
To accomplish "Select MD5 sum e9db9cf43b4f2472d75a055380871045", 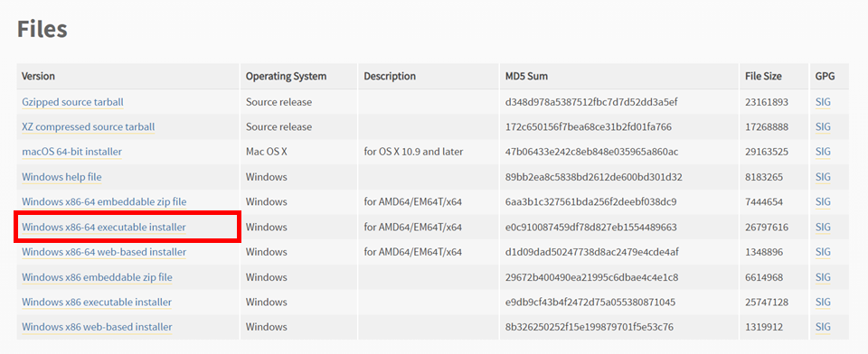I will [x=590, y=302].
